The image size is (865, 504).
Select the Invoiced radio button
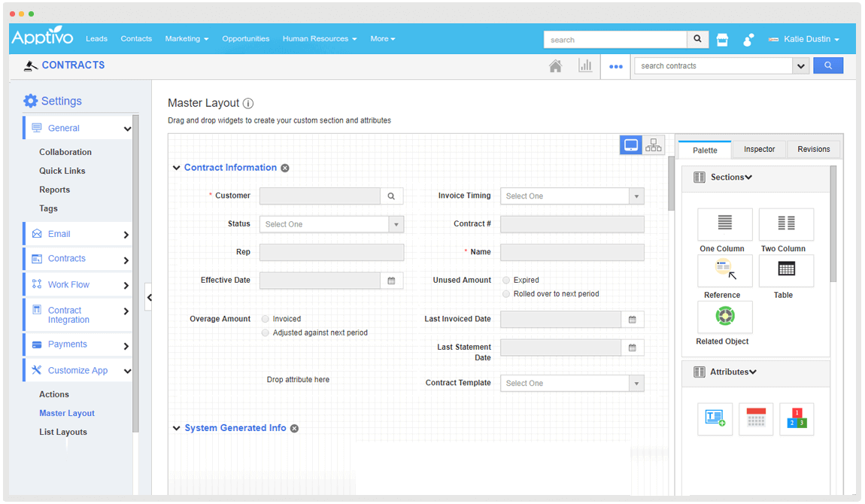pyautogui.click(x=266, y=319)
